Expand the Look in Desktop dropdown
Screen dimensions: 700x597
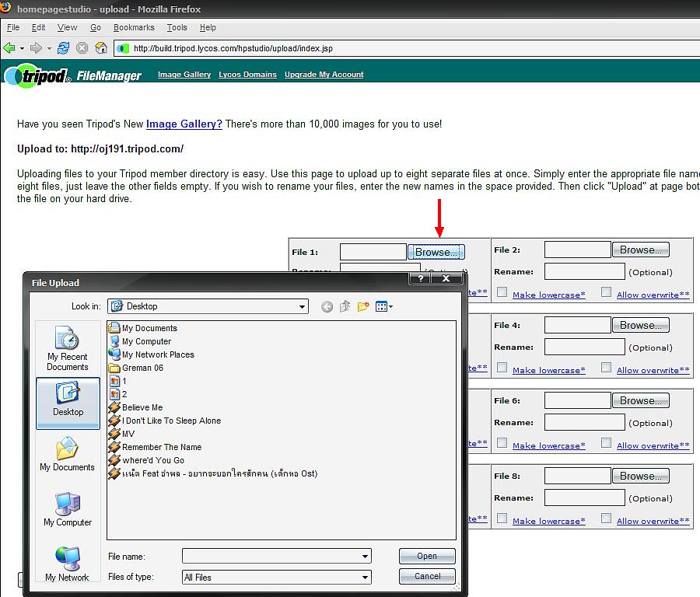[303, 306]
